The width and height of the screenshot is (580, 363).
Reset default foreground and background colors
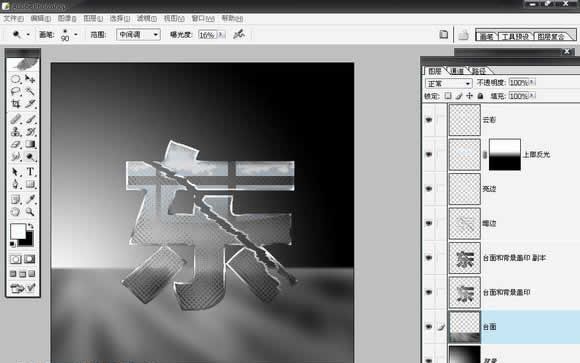click(x=13, y=244)
